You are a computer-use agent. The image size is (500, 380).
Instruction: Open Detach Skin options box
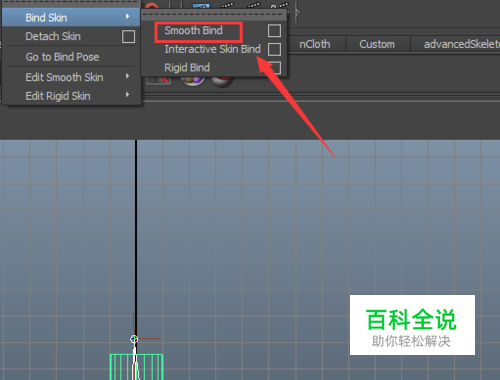[x=128, y=36]
